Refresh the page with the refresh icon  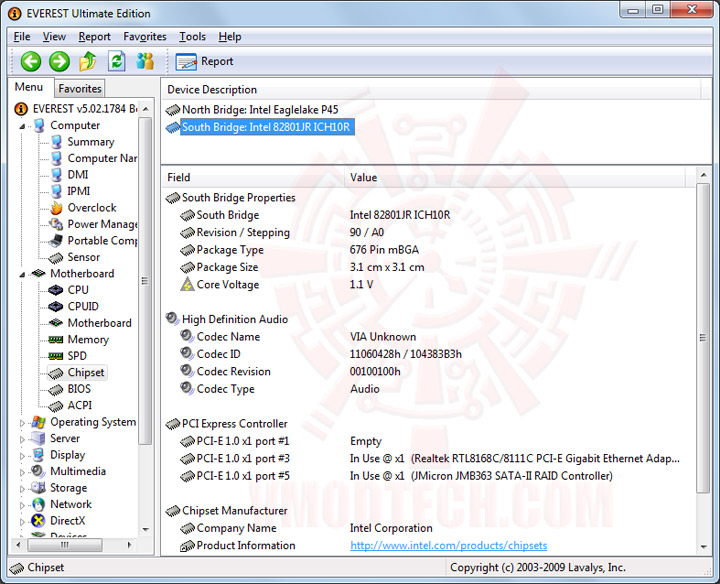pos(117,61)
